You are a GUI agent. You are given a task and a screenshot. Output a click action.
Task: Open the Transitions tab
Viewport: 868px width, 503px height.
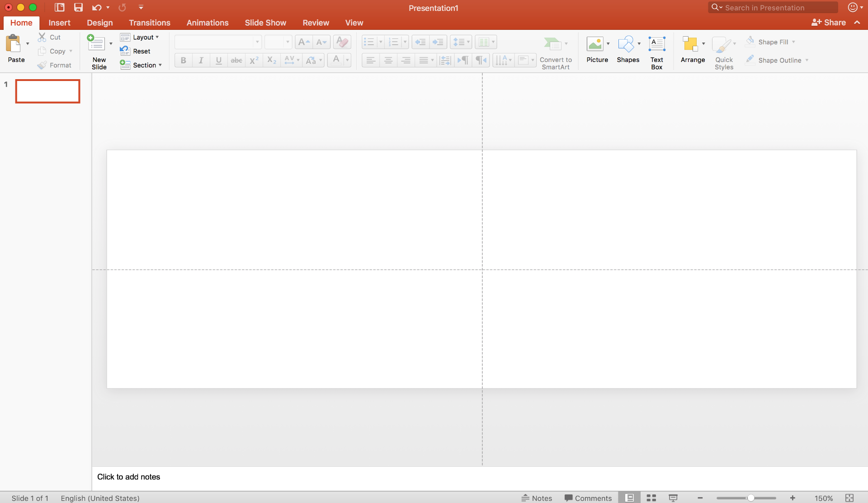point(149,23)
